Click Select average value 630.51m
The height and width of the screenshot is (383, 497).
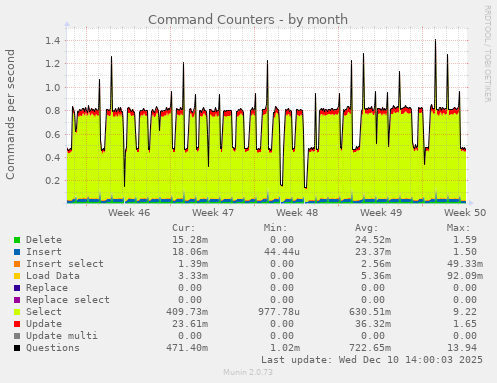(x=370, y=312)
